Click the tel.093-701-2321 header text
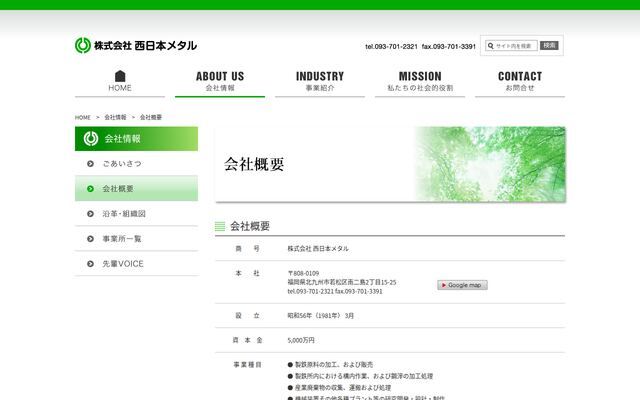Image resolution: width=640 pixels, height=400 pixels. 391,47
